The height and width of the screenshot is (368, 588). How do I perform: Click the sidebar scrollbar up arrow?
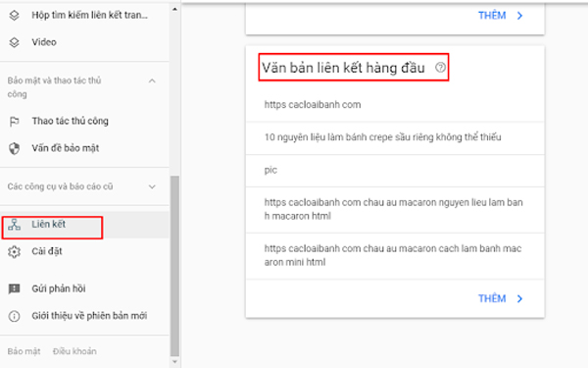click(174, 9)
